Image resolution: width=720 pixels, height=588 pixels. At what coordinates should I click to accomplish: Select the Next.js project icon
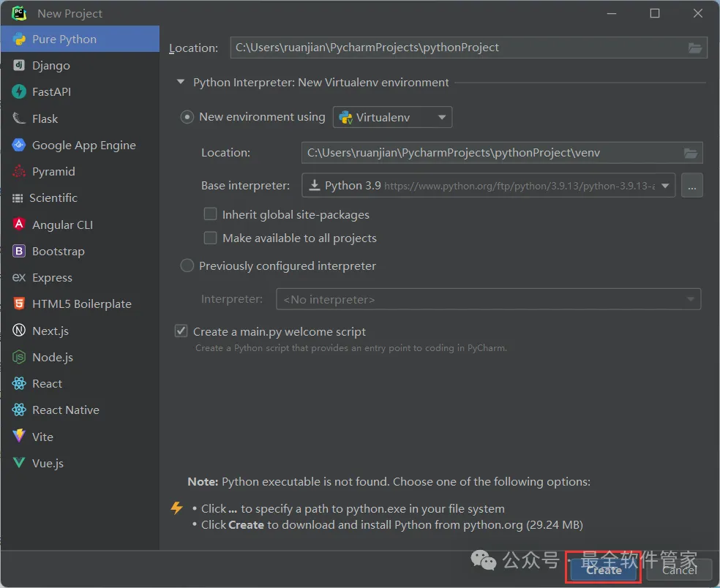[x=19, y=330]
